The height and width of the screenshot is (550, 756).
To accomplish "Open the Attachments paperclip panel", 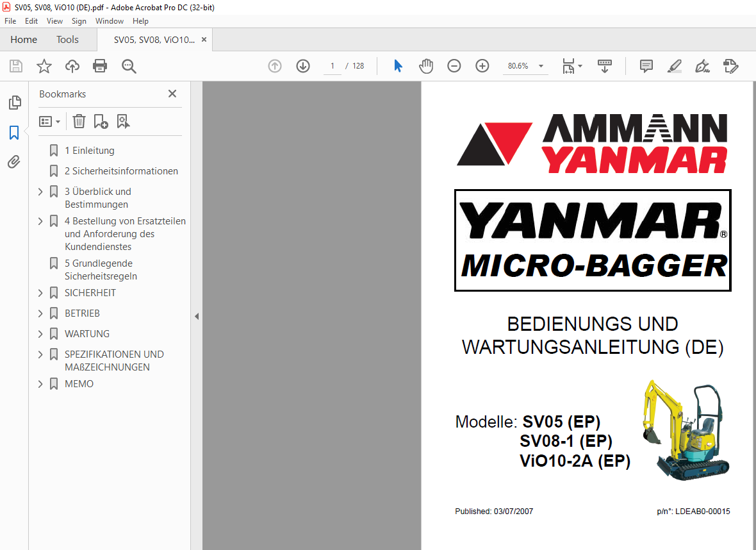I will point(14,162).
